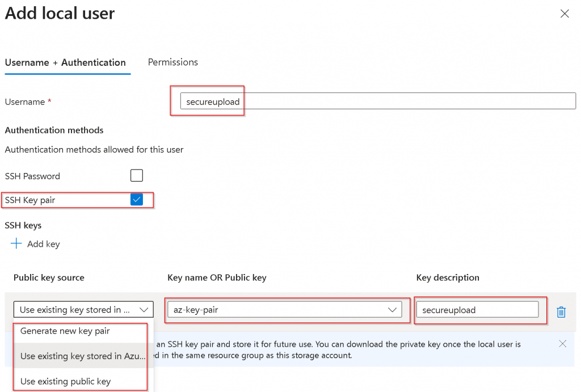This screenshot has width=581, height=392.
Task: Click the Username text field
Action: pos(377,102)
